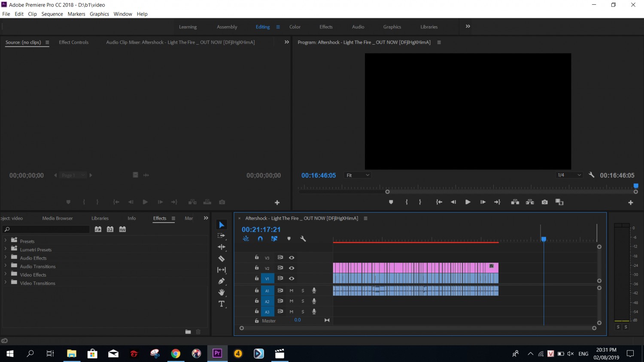
Task: Click the Effects panel search field
Action: pyautogui.click(x=46, y=229)
